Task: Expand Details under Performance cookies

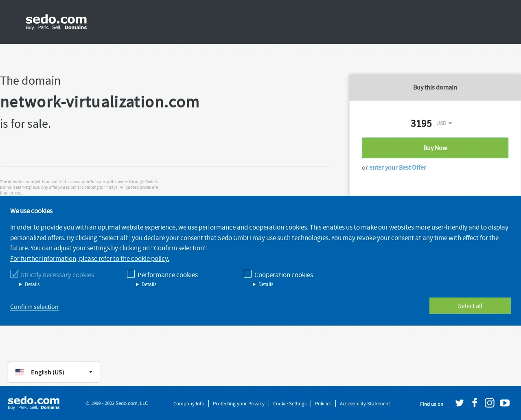Action: tap(146, 284)
